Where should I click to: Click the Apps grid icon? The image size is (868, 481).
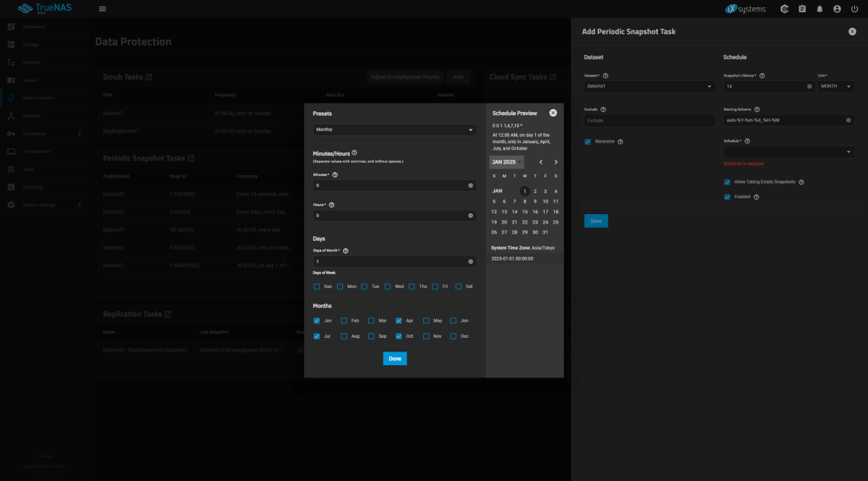(x=12, y=169)
